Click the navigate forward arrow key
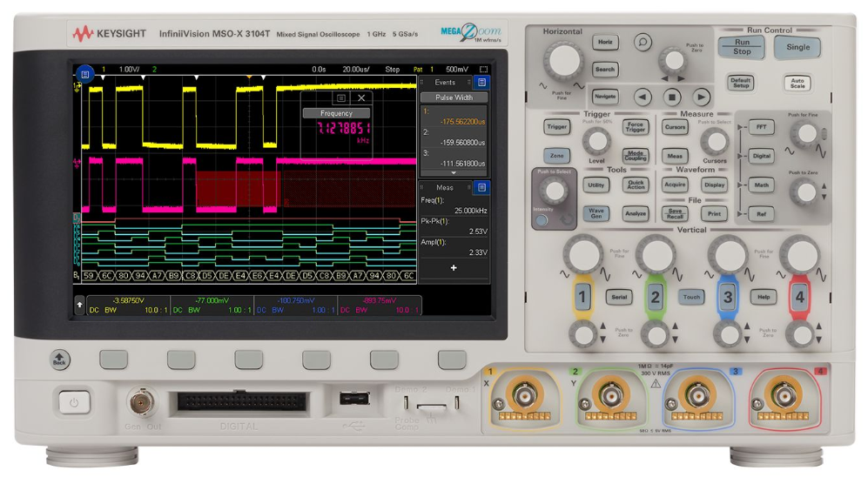Viewport: 868px width, 477px height. pos(702,97)
